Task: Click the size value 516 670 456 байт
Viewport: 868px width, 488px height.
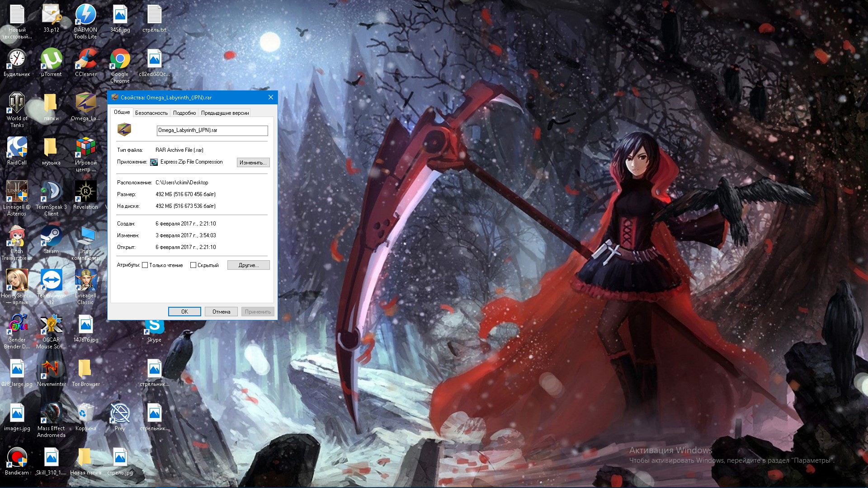Action: click(x=194, y=194)
